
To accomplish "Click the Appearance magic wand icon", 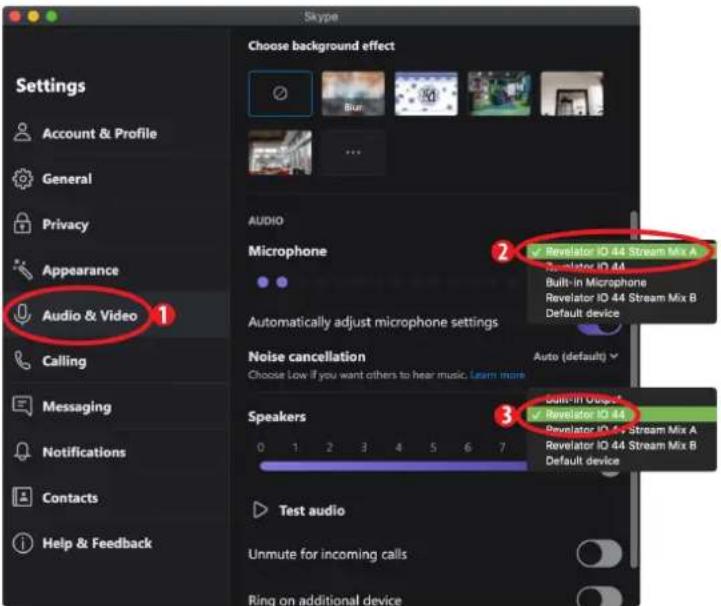I will pyautogui.click(x=23, y=269).
